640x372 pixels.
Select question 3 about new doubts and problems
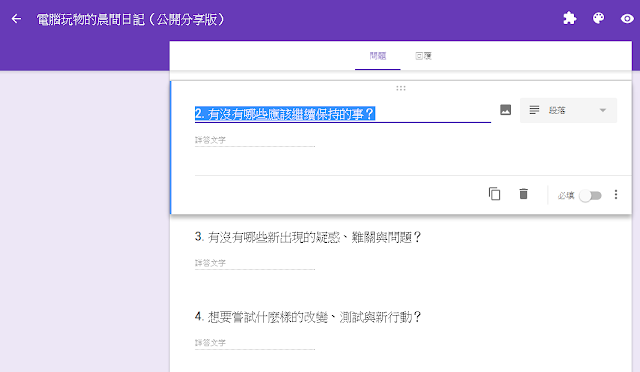click(308, 237)
